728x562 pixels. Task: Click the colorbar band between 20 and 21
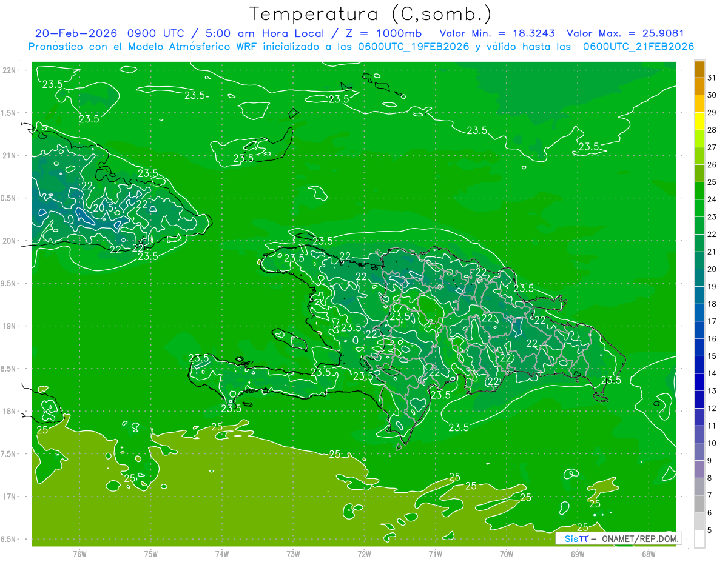tap(699, 261)
